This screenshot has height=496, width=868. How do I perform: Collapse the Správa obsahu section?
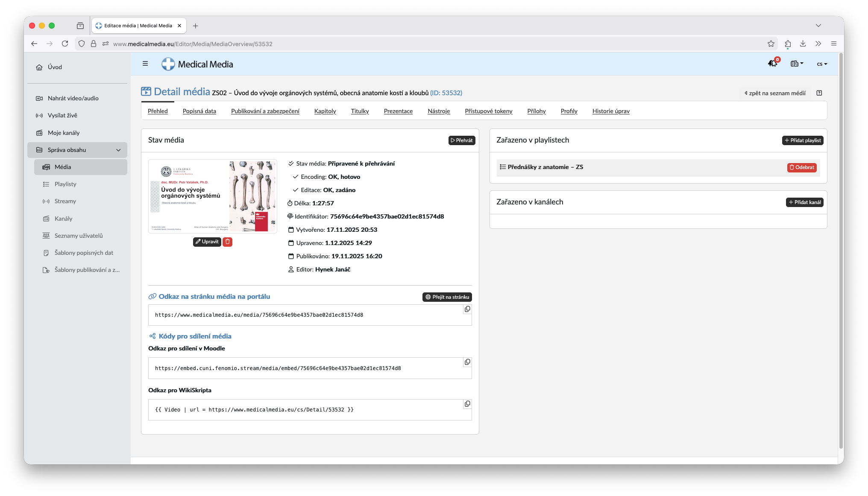click(x=118, y=150)
